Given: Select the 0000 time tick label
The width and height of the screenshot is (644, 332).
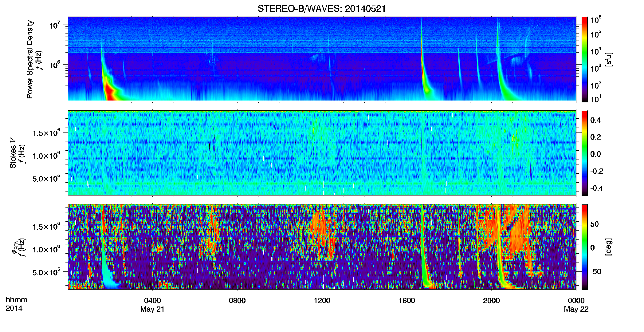Looking at the screenshot, I should pos(576,301).
